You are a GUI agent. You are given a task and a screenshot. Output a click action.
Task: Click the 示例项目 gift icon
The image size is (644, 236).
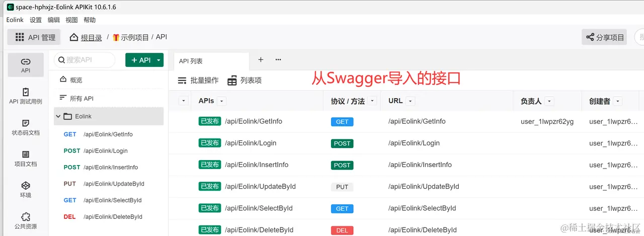click(116, 37)
